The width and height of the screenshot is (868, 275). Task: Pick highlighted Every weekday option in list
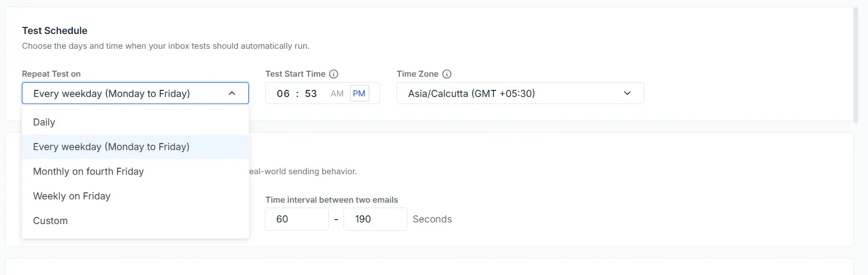point(135,147)
